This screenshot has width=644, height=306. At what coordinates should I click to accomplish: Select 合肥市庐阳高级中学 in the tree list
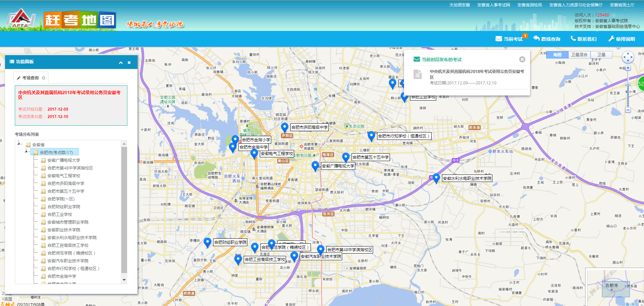(66, 184)
